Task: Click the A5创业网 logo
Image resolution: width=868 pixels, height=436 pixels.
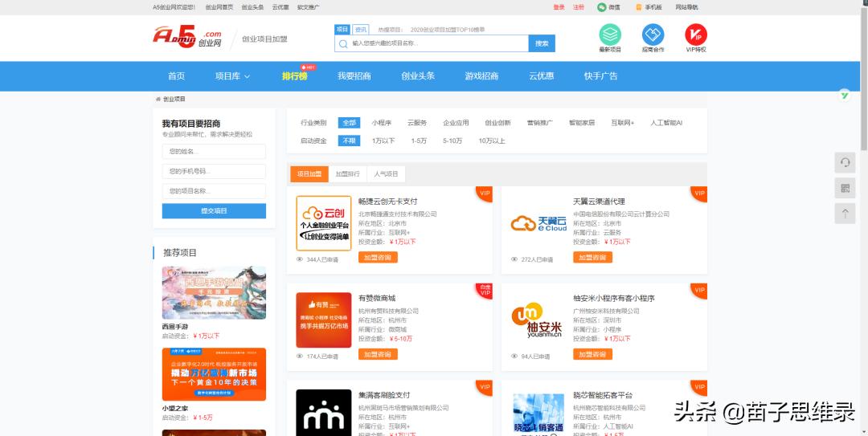Action: click(x=187, y=37)
